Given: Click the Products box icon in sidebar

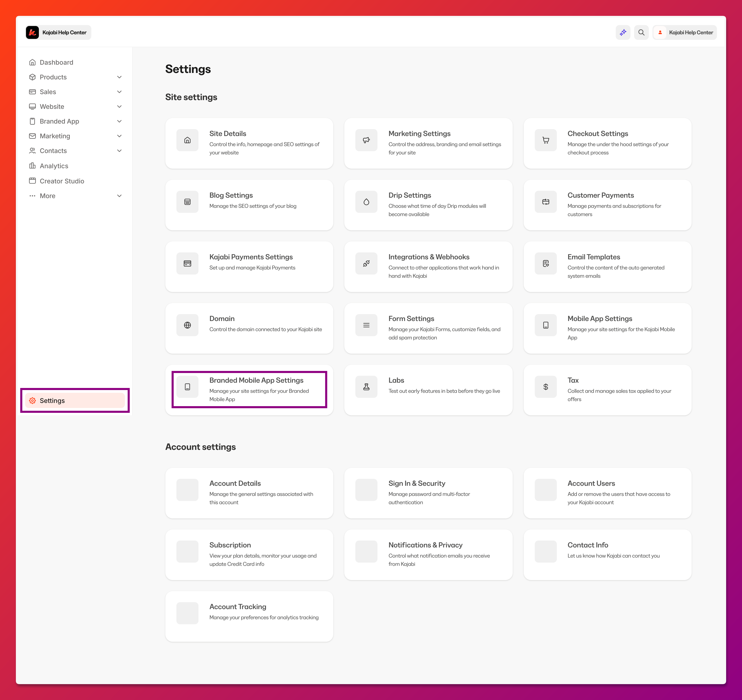Looking at the screenshot, I should (32, 77).
